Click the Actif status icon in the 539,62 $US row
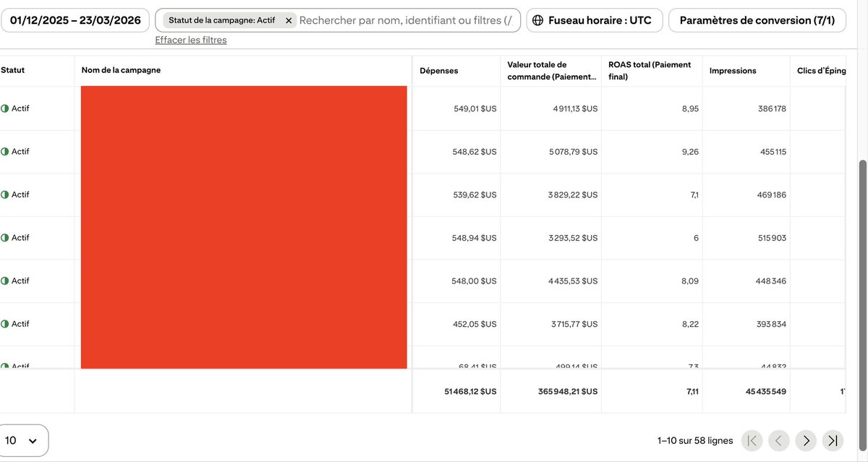868x462 pixels. coord(5,194)
